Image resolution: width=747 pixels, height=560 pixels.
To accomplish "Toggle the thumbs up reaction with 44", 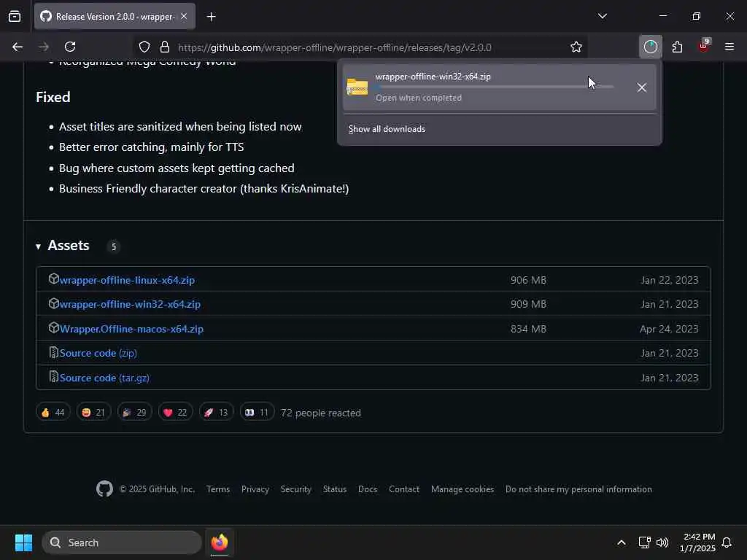I will tap(53, 413).
